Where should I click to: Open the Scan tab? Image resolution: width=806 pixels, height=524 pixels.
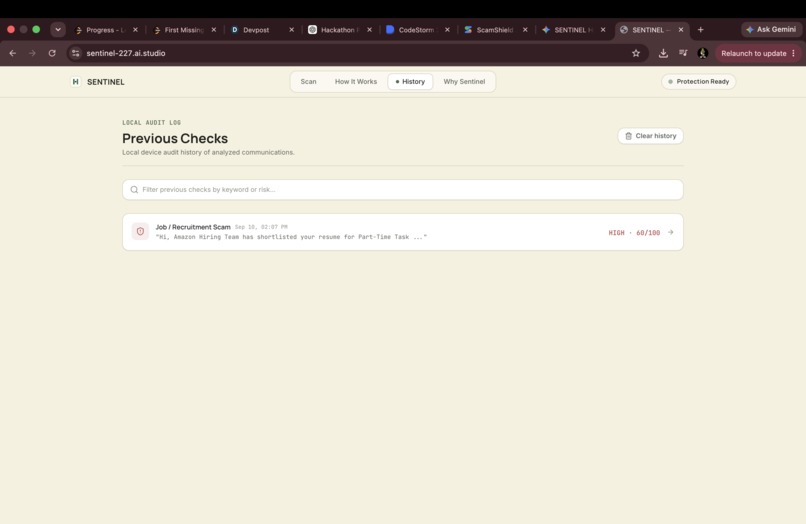308,82
